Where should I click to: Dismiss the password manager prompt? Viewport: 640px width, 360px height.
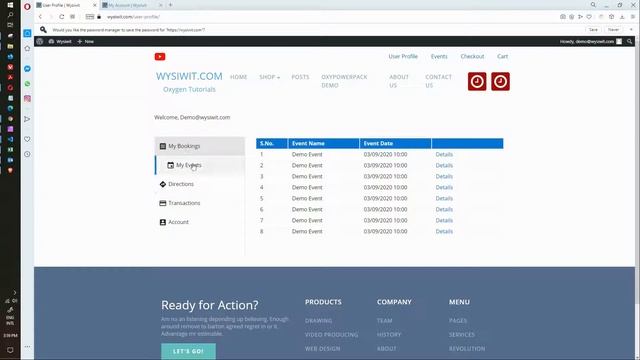[x=631, y=30]
